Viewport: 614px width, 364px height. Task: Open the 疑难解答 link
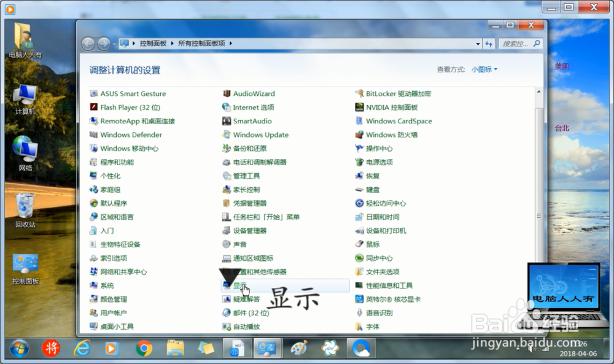click(247, 299)
